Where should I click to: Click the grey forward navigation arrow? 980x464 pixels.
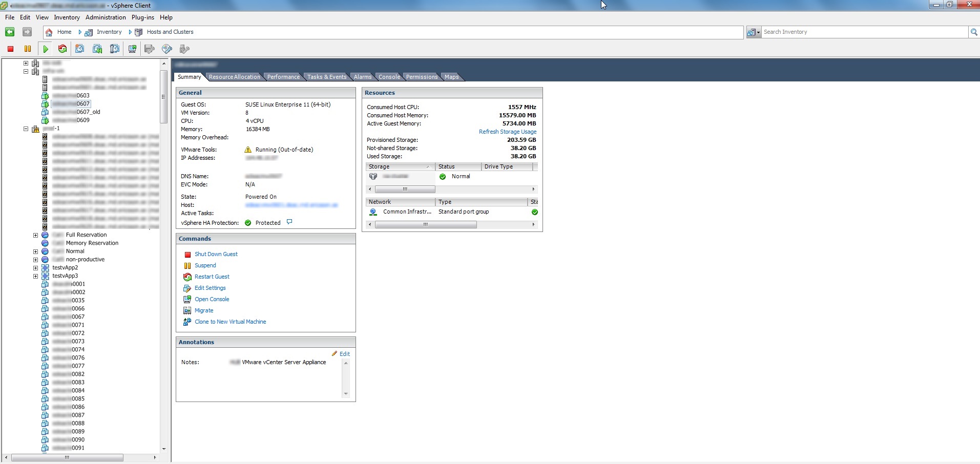click(27, 32)
